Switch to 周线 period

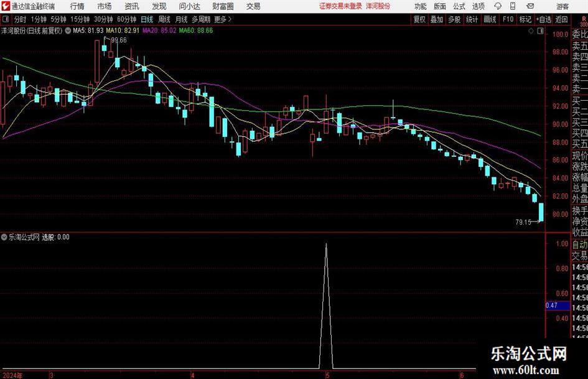pos(164,19)
